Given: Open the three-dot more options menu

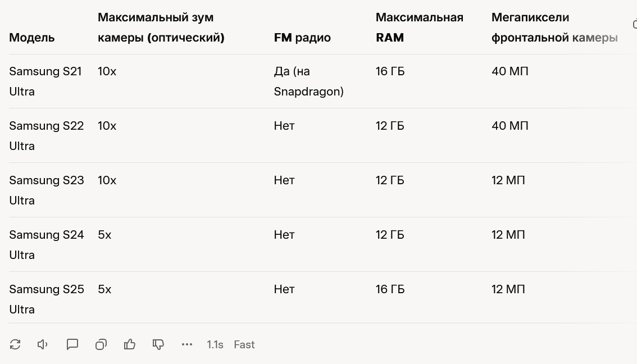Looking at the screenshot, I should 187,344.
